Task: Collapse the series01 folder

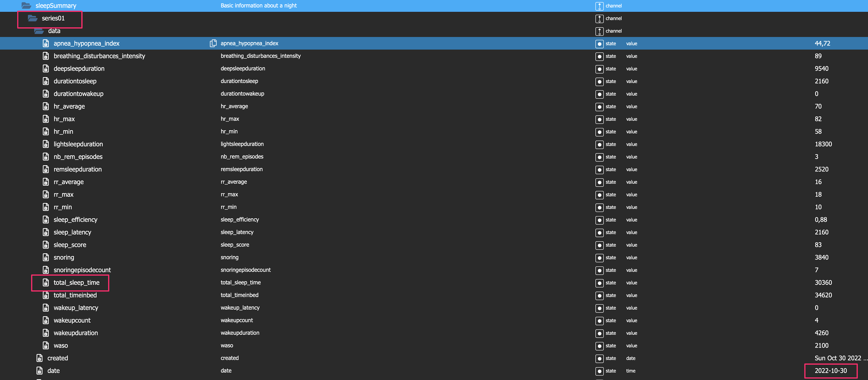Action: click(33, 18)
